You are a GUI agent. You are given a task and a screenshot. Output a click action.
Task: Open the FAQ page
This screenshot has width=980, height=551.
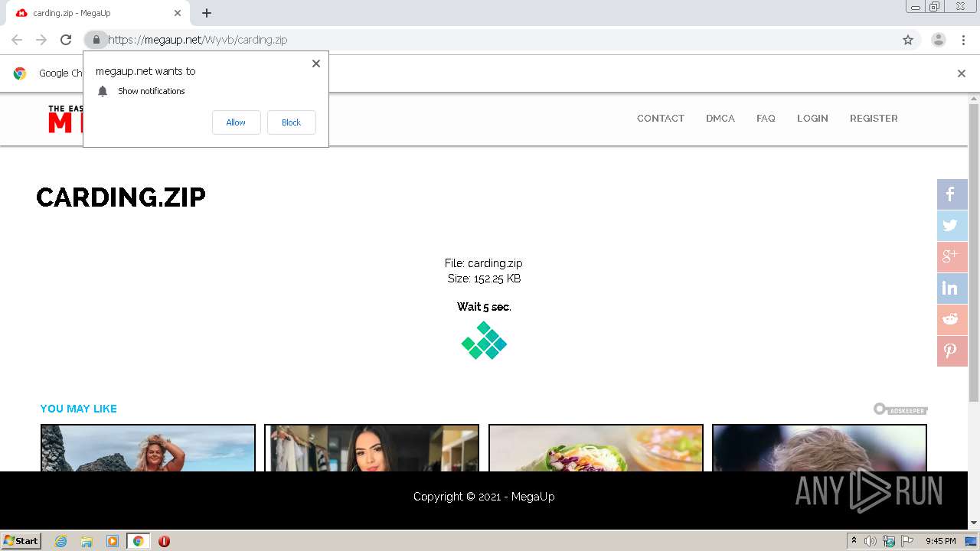(766, 119)
